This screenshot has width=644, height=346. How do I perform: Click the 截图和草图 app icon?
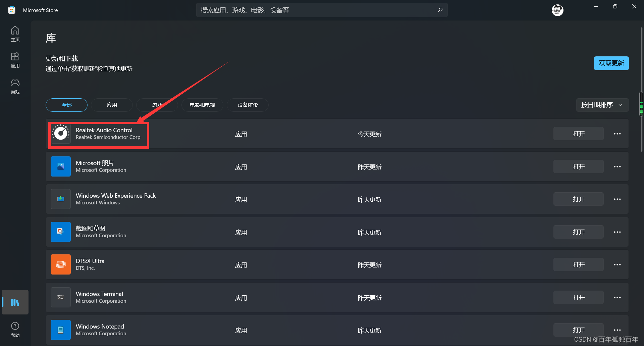click(61, 232)
